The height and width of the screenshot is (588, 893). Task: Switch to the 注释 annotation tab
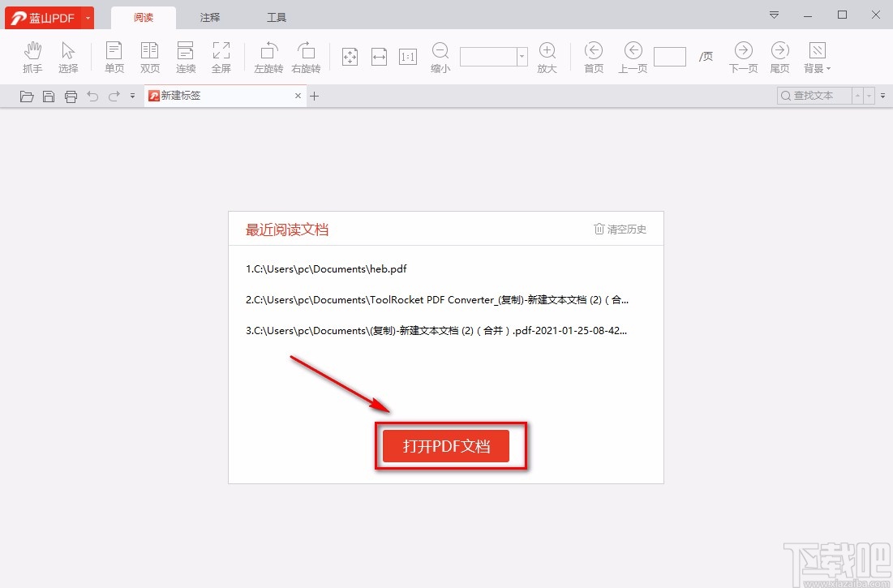[x=209, y=16]
